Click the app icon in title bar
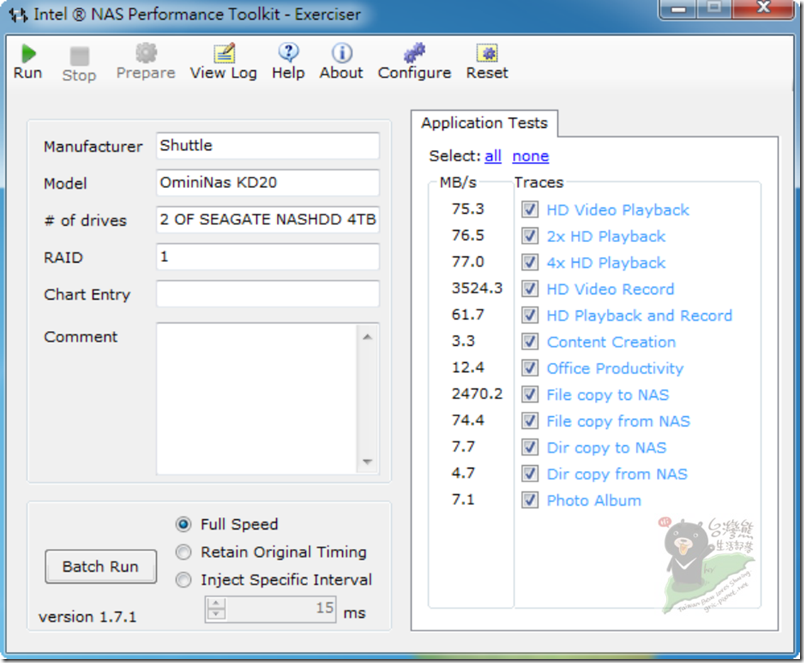Image resolution: width=804 pixels, height=663 pixels. [x=18, y=15]
